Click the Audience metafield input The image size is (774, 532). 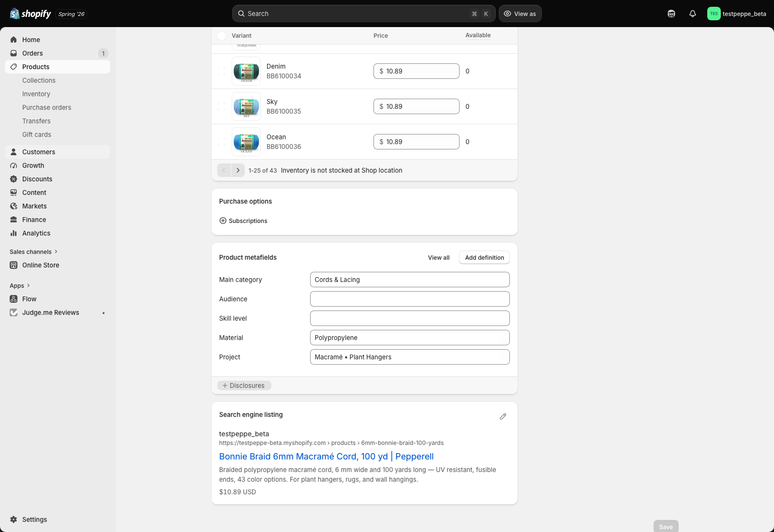(410, 299)
